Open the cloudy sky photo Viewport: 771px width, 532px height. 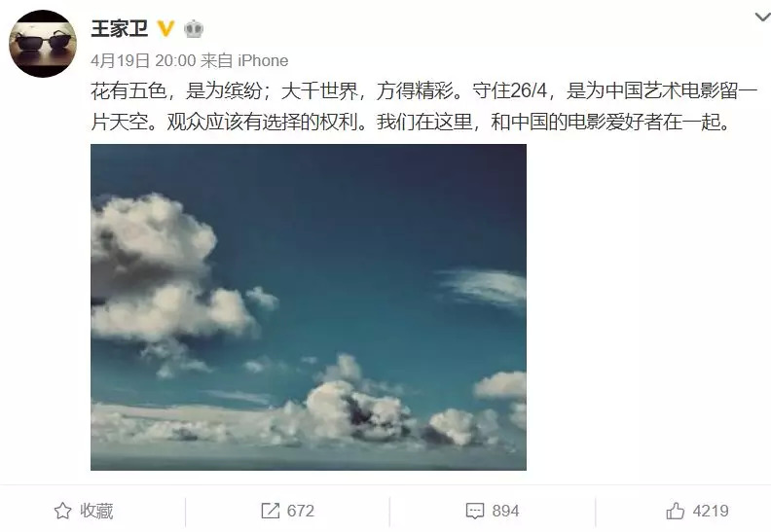(x=309, y=307)
